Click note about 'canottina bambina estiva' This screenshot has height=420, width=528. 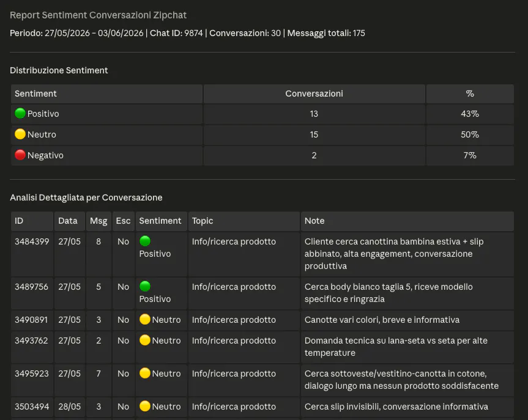394,254
